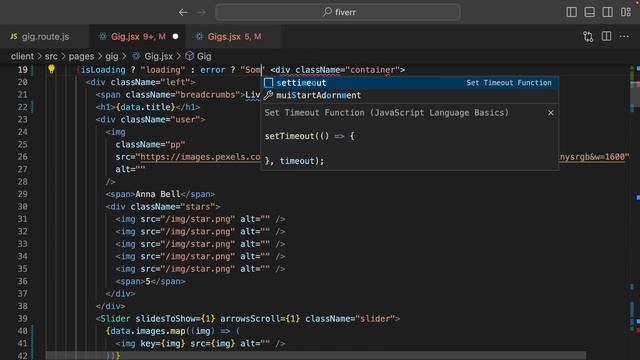Select src in the breadcrumb path
Viewport: 640px width, 360px height.
tap(51, 56)
